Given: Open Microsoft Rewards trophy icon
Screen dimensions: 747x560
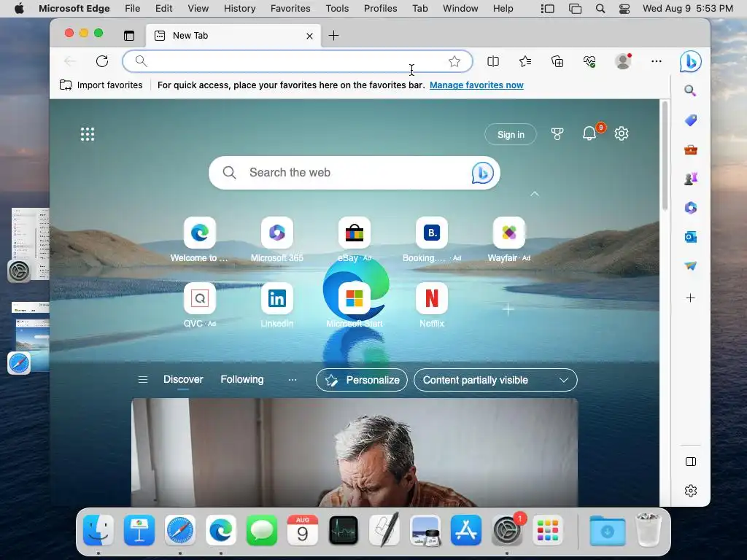Looking at the screenshot, I should click(557, 134).
